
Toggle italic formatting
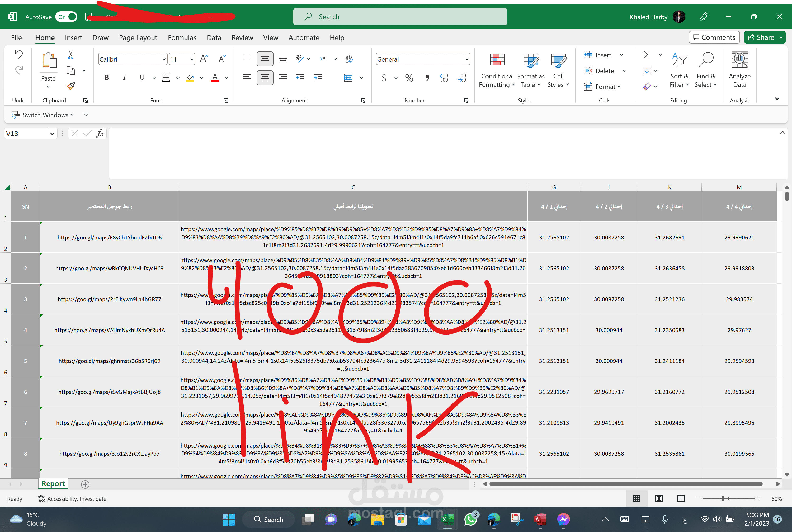pyautogui.click(x=124, y=78)
